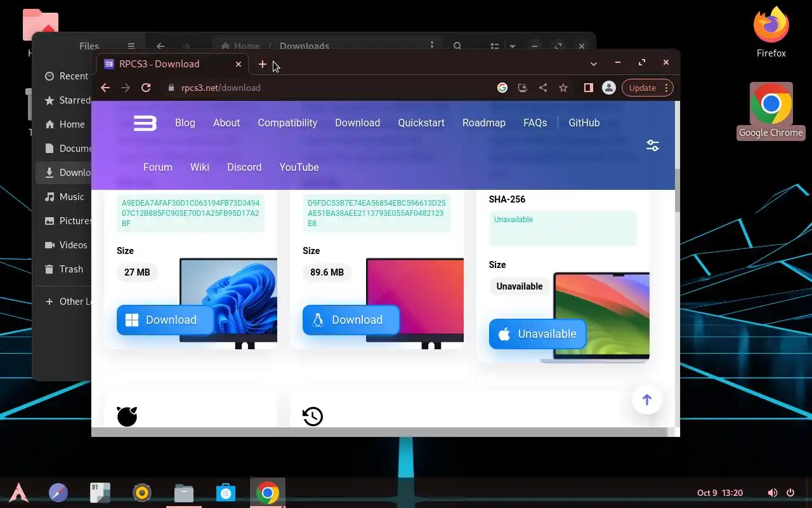This screenshot has height=508, width=812.
Task: Open the Discord nav link
Action: (244, 167)
